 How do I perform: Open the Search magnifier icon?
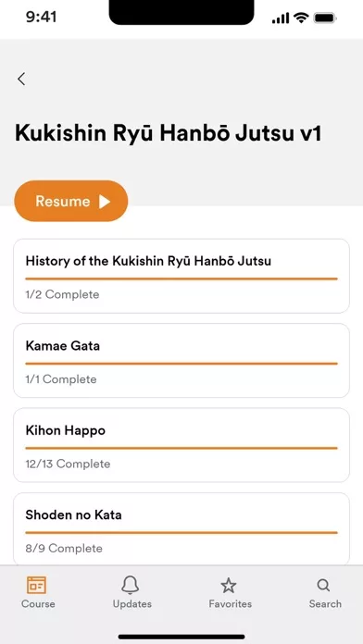tap(323, 586)
